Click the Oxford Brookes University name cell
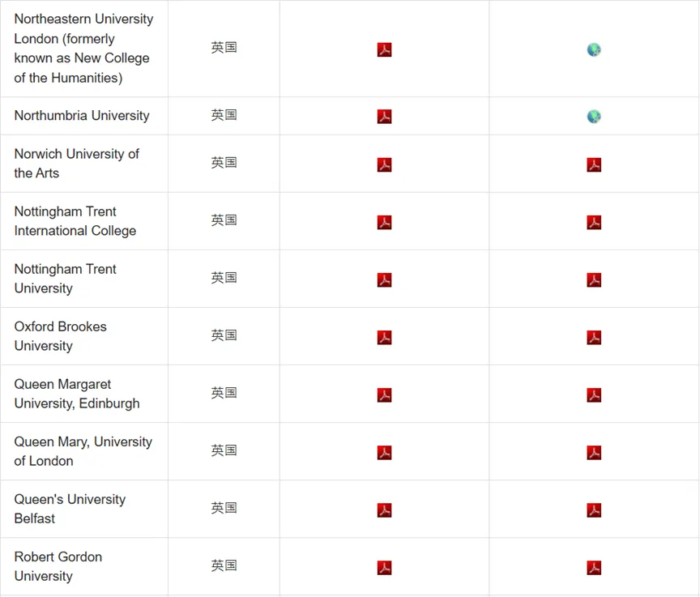The width and height of the screenshot is (700, 597). point(61,336)
